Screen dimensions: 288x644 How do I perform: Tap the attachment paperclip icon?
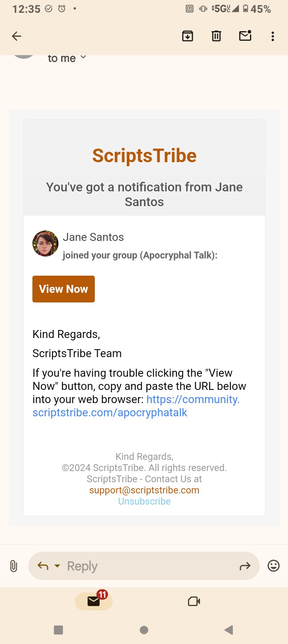click(14, 566)
